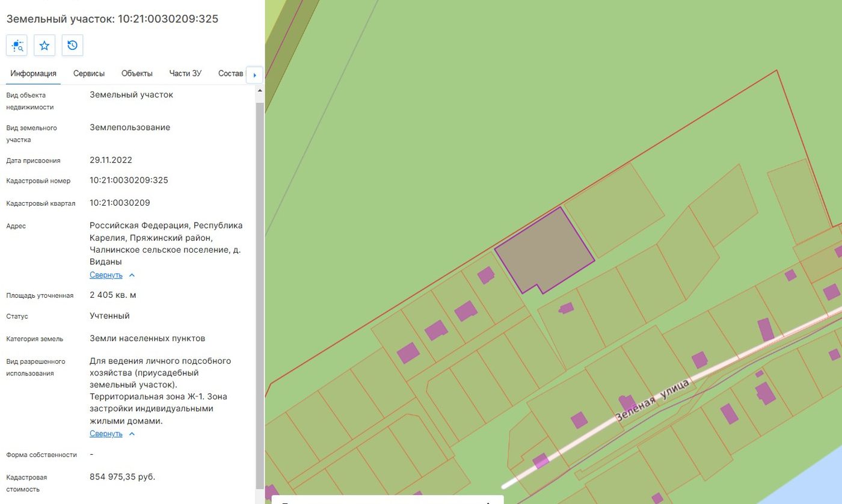Viewport: 842px width, 504px height.
Task: Click the cadastral number 10:21:0030209:325 value
Action: (129, 180)
